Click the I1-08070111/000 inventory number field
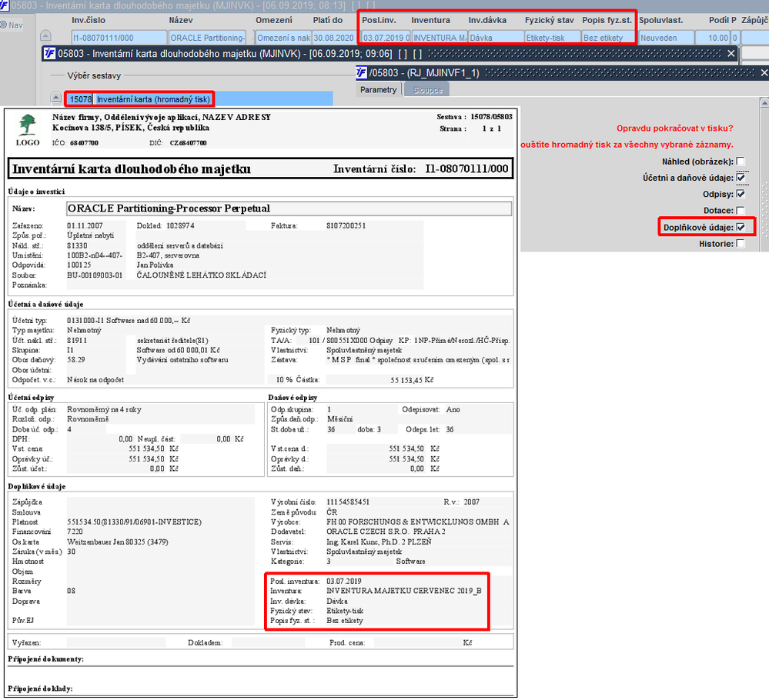769x700 pixels. (x=119, y=38)
